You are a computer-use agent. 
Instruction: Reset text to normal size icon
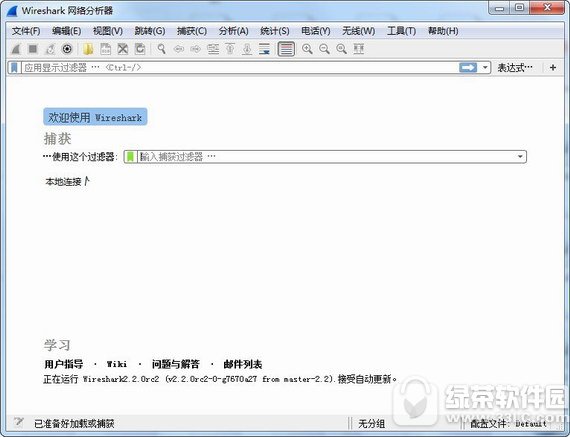[x=341, y=49]
